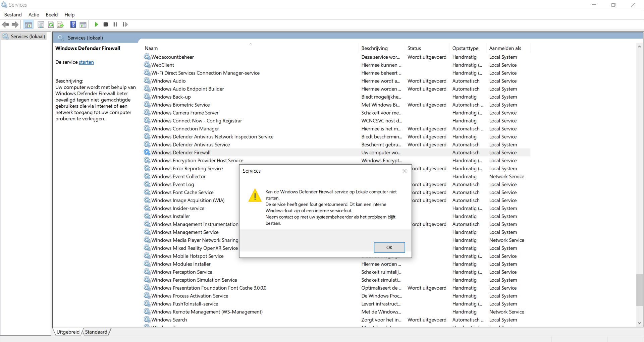Switch to the Standaard tab
644x342 pixels.
[96, 332]
